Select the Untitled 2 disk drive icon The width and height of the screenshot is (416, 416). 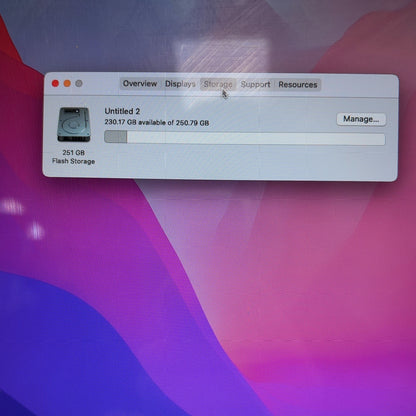73,125
